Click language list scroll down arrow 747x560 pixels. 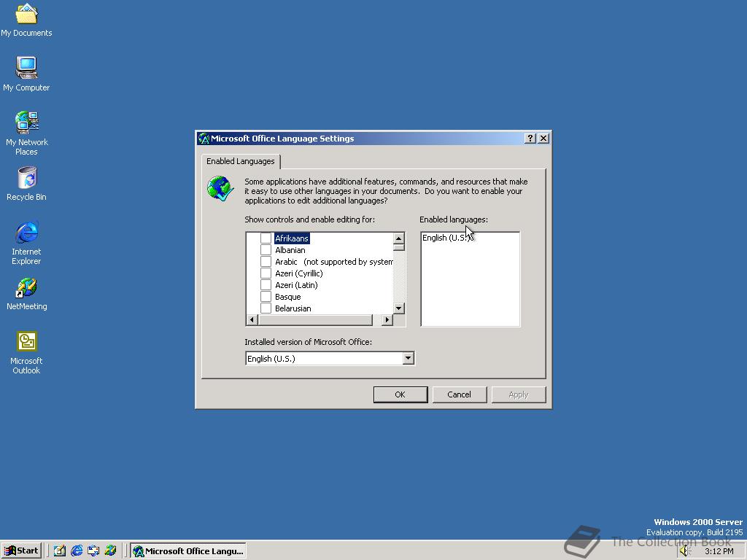pos(399,308)
